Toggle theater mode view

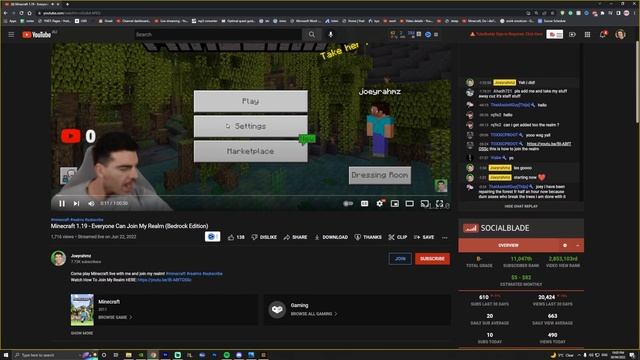click(x=409, y=203)
